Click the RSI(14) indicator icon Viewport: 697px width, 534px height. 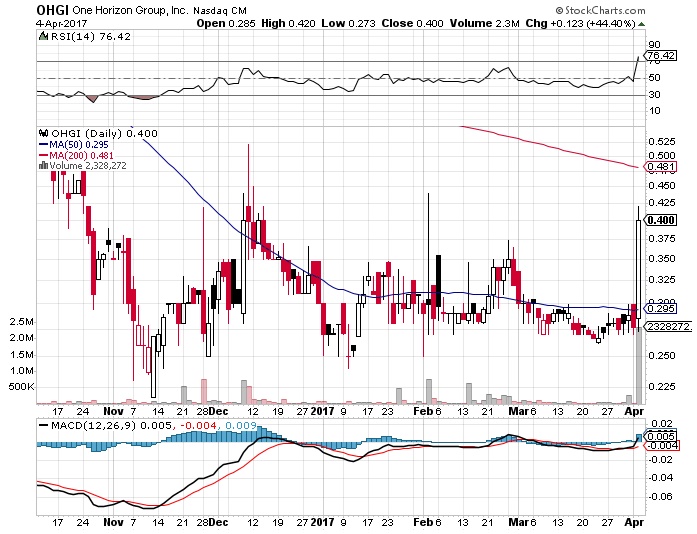coord(43,36)
